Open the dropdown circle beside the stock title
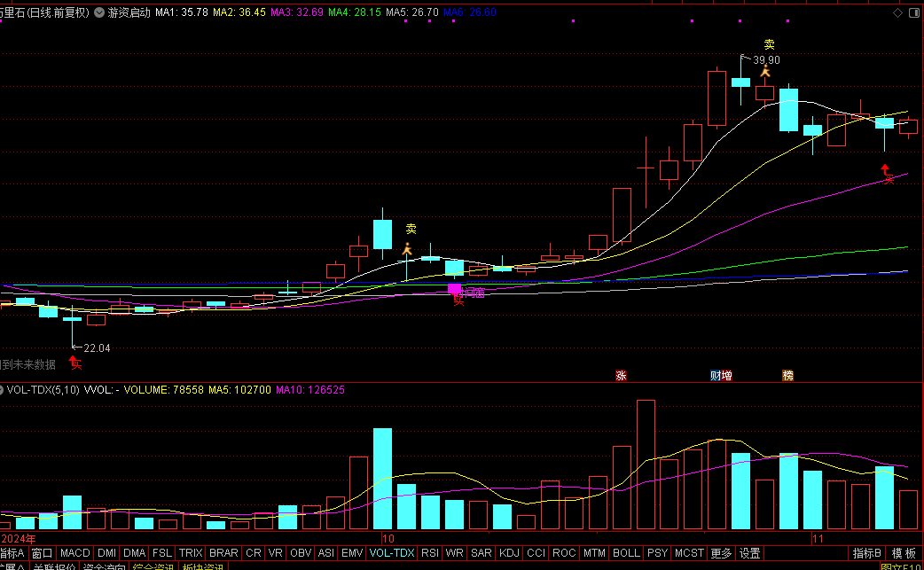This screenshot has height=570, width=924. [x=99, y=12]
